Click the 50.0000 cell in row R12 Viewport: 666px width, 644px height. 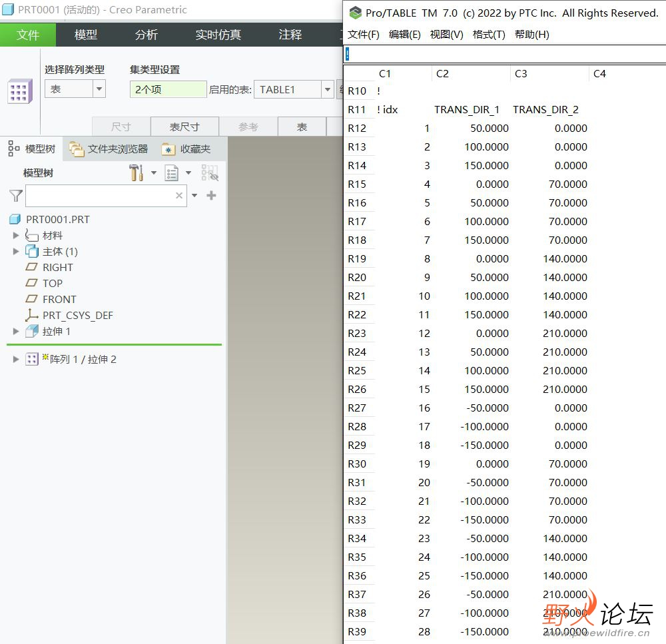pyautogui.click(x=490, y=129)
